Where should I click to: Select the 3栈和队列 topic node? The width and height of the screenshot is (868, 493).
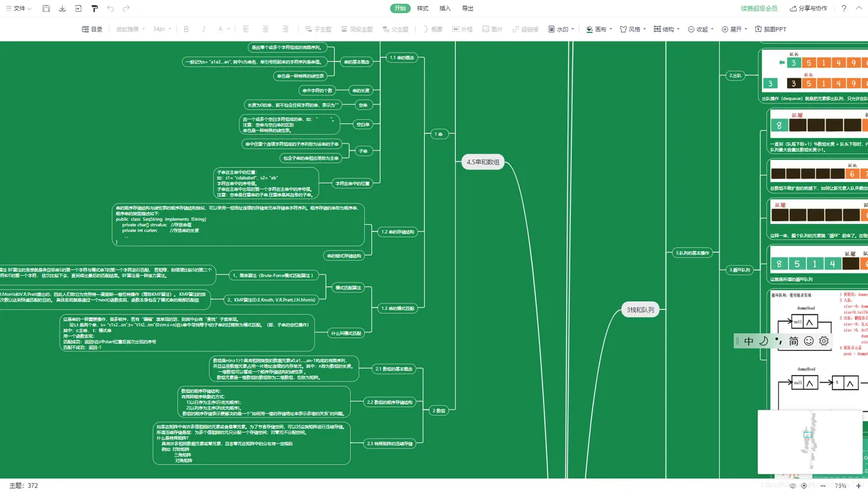pyautogui.click(x=640, y=309)
